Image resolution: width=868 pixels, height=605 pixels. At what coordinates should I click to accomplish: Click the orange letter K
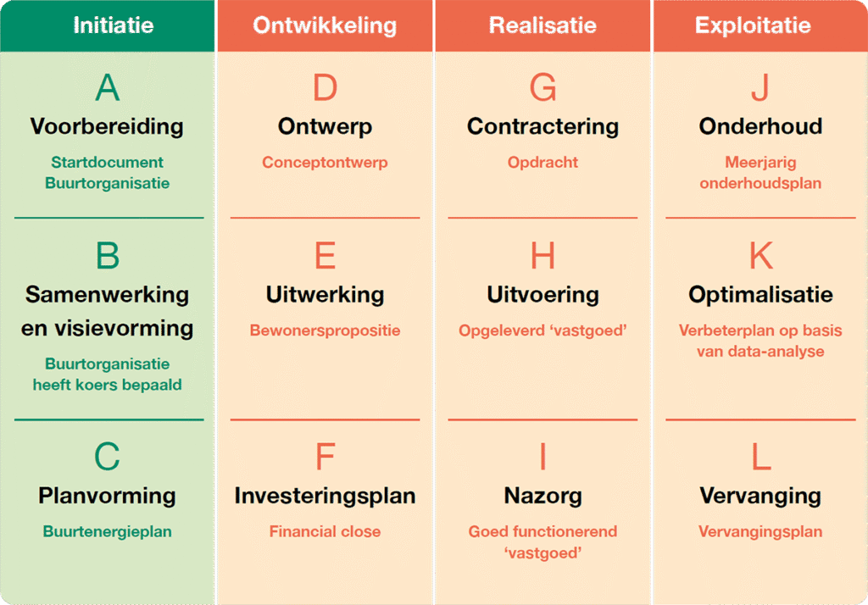coord(760,256)
